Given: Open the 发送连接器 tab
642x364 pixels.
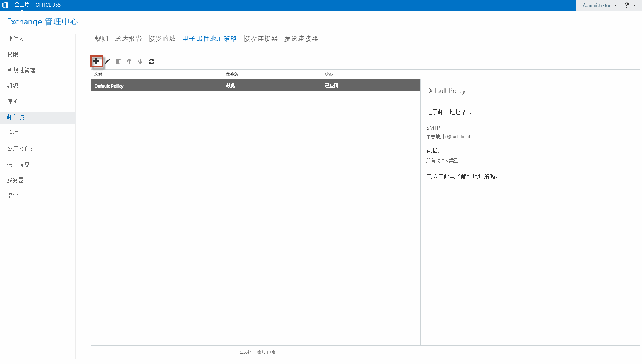Looking at the screenshot, I should click(x=301, y=39).
